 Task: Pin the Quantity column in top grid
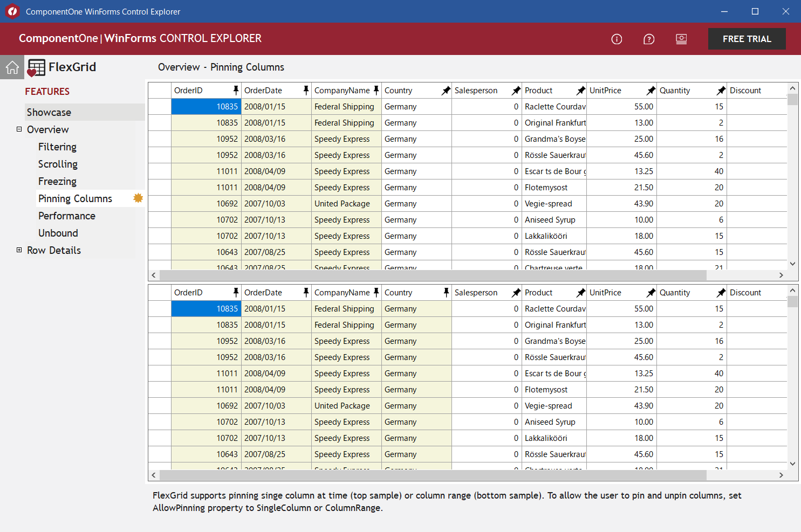click(721, 90)
